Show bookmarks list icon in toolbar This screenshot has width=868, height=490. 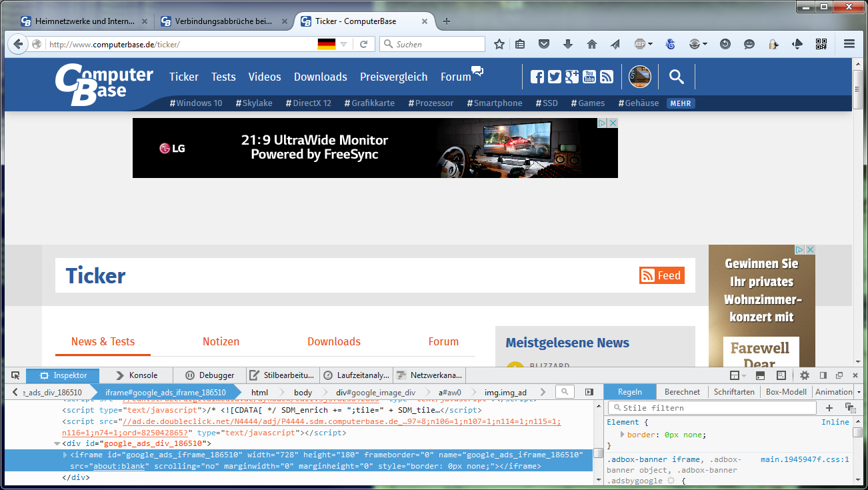(521, 44)
